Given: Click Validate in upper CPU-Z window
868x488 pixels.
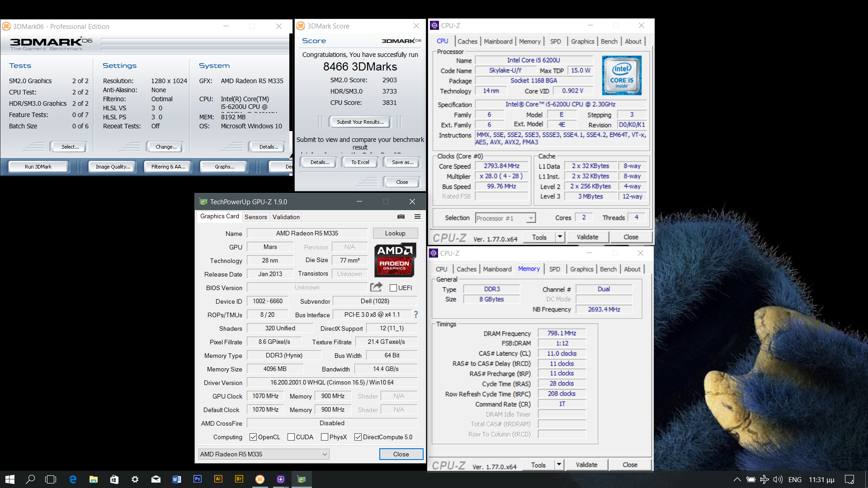Looking at the screenshot, I should [x=587, y=237].
